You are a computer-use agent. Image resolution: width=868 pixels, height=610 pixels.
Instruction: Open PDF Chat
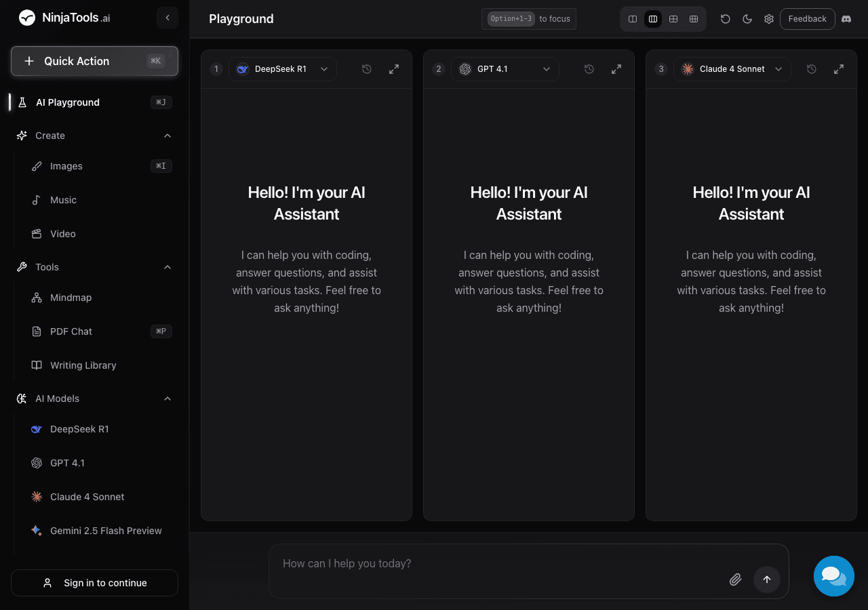(x=102, y=331)
